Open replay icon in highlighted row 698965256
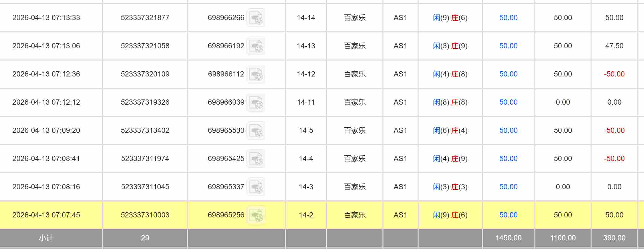The width and height of the screenshot is (644, 249). point(256,215)
